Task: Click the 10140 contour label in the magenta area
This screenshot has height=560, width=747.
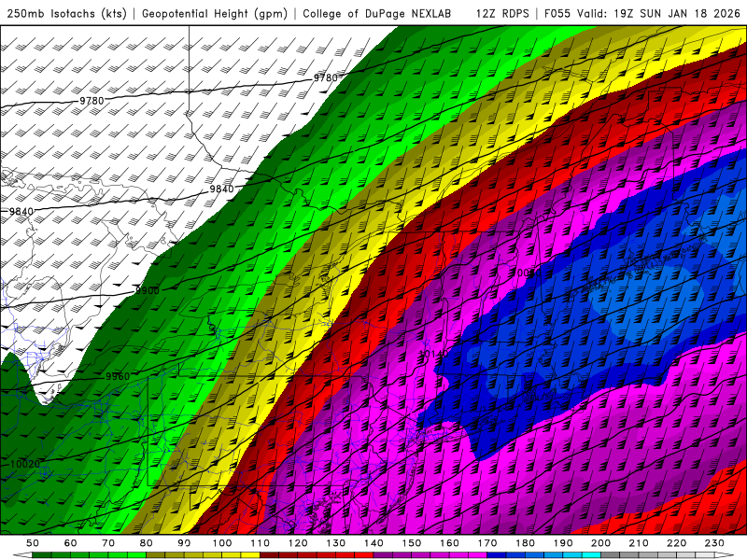Action: [433, 354]
